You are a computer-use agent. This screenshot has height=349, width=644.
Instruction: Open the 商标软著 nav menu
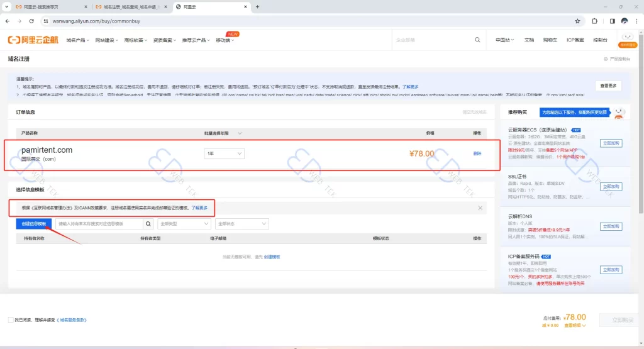pyautogui.click(x=136, y=40)
